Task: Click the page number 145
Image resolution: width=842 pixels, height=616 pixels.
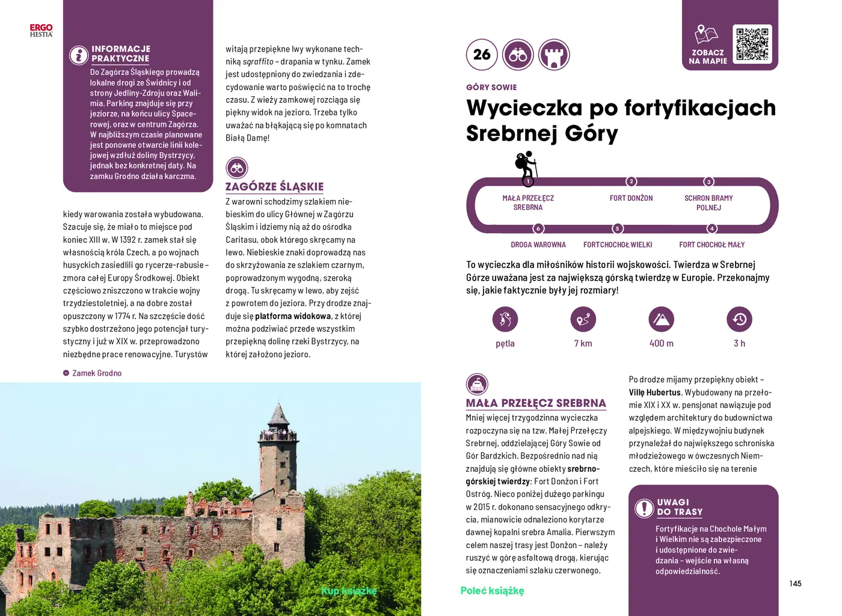Action: [x=795, y=584]
